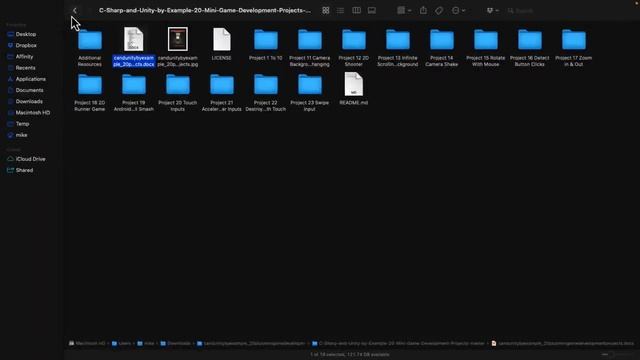640x360 pixels.
Task: Open Shared in the sidebar
Action: click(24, 170)
